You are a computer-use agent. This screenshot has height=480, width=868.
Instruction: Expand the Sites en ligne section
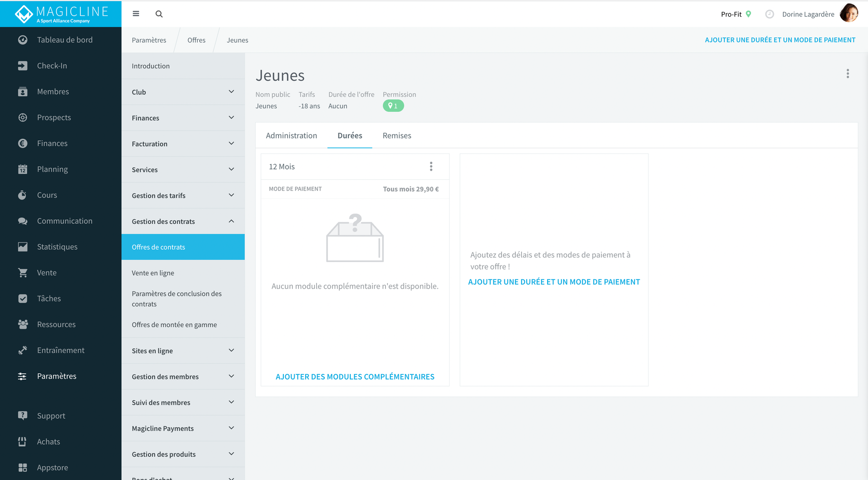pos(183,351)
